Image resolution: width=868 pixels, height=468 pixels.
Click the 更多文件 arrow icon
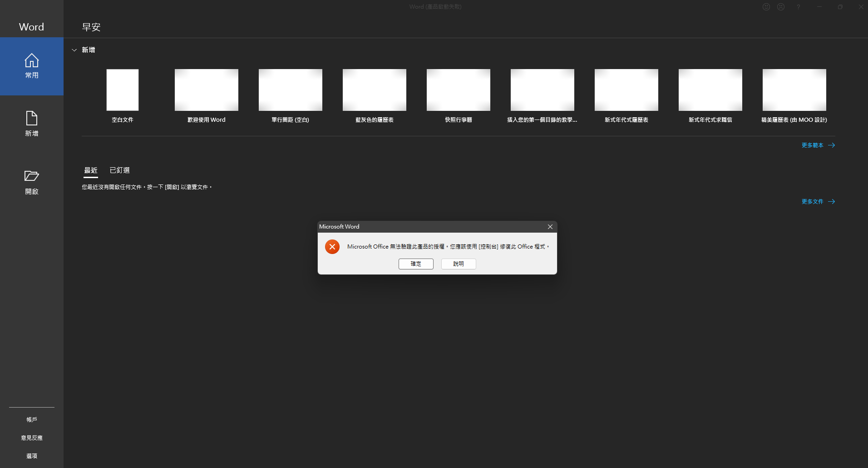(831, 201)
